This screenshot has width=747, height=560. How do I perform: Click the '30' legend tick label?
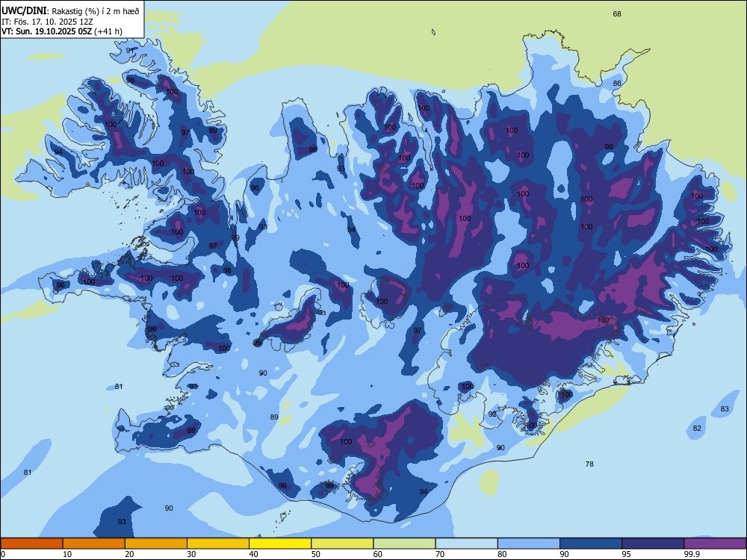[191, 554]
